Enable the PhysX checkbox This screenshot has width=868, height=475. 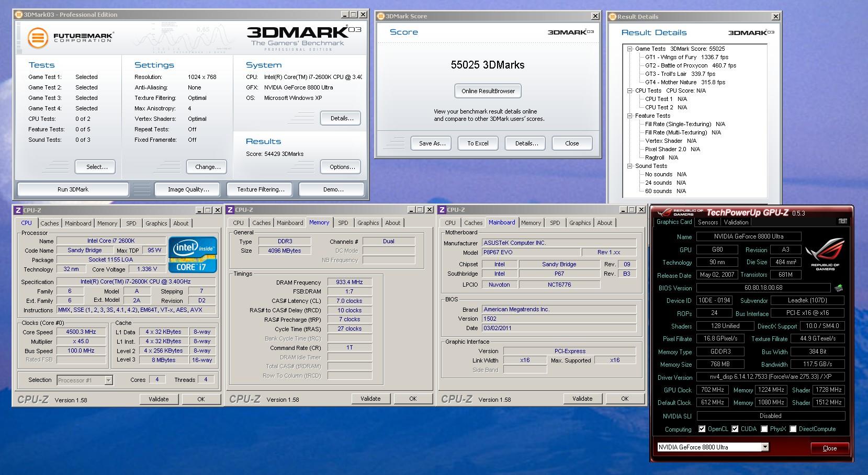tap(764, 429)
